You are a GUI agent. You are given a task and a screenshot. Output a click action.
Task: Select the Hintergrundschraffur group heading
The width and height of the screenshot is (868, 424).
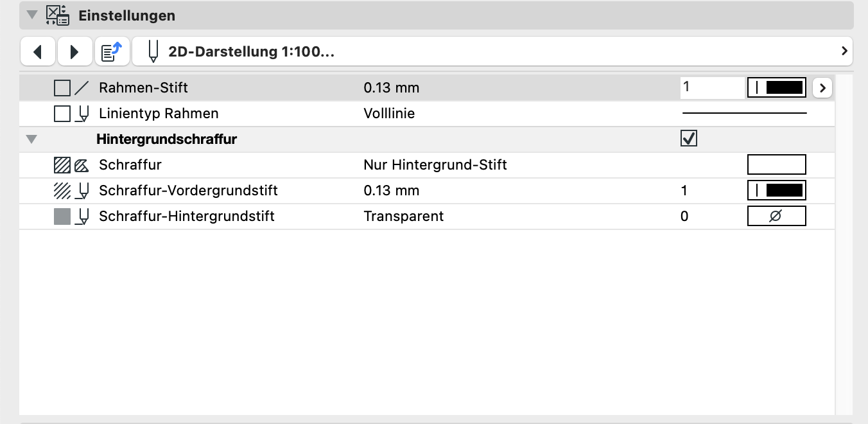tap(166, 139)
